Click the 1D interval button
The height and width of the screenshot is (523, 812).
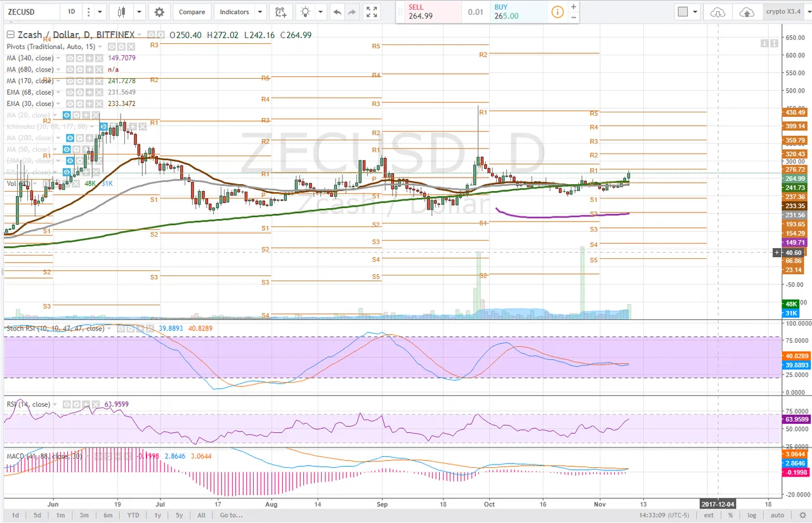(x=71, y=12)
